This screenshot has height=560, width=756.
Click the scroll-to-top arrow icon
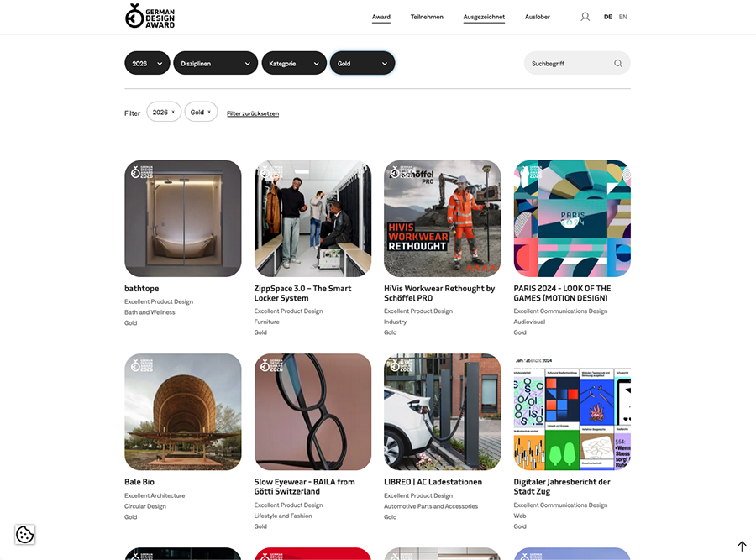pos(742,546)
